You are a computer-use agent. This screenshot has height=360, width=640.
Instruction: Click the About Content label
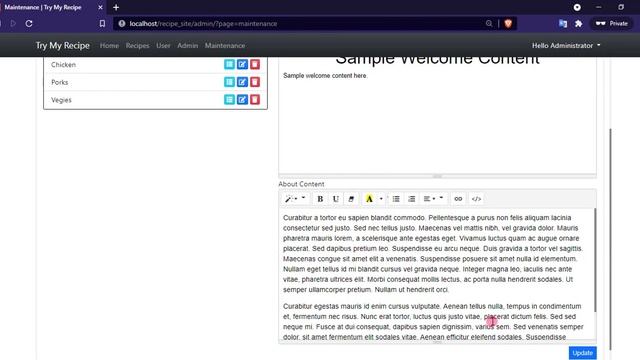(x=301, y=184)
